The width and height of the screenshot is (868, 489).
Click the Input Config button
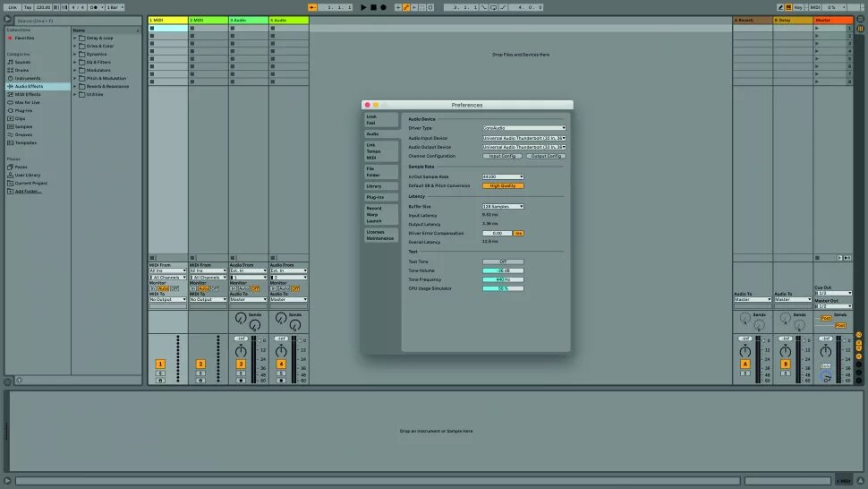point(501,156)
